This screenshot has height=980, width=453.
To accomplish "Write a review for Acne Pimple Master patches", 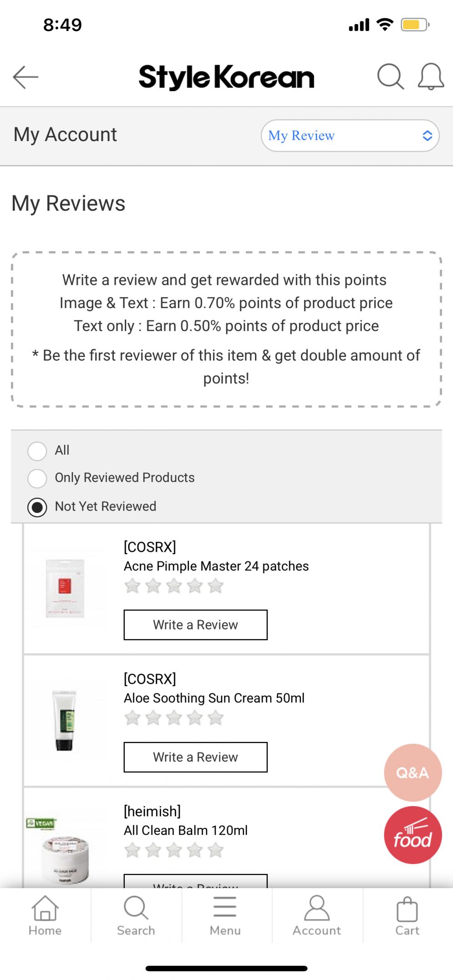I will pyautogui.click(x=195, y=625).
